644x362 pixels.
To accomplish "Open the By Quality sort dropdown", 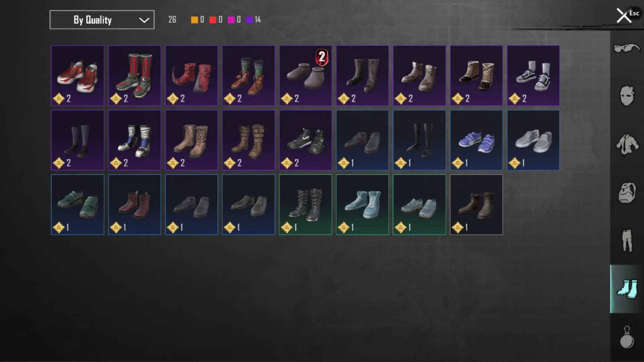I will coord(102,20).
